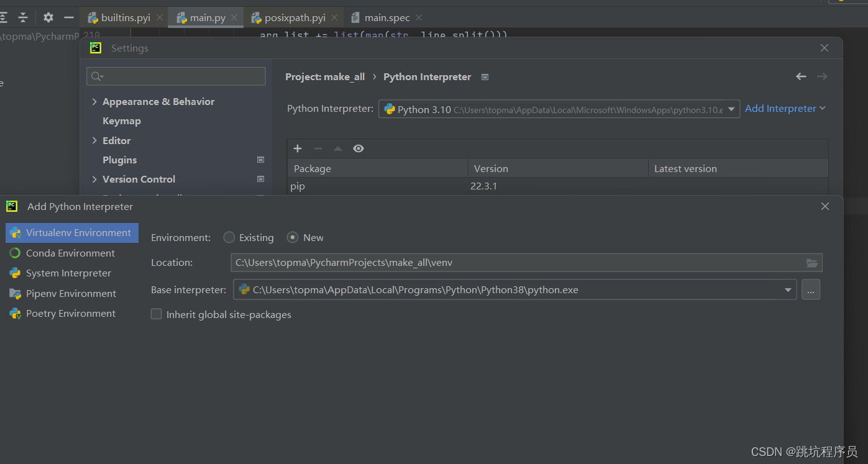
Task: Close Add Python Interpreter dialog
Action: [825, 206]
